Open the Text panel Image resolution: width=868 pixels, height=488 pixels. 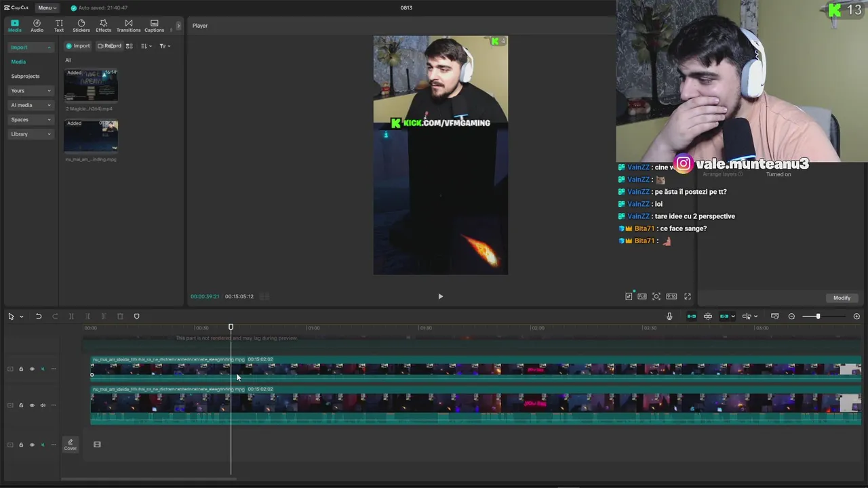click(59, 26)
